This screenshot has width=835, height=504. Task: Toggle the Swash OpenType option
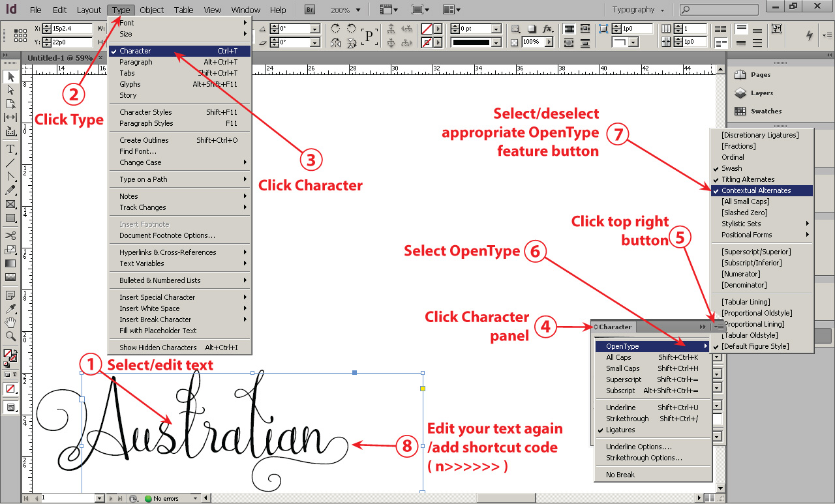pos(731,168)
